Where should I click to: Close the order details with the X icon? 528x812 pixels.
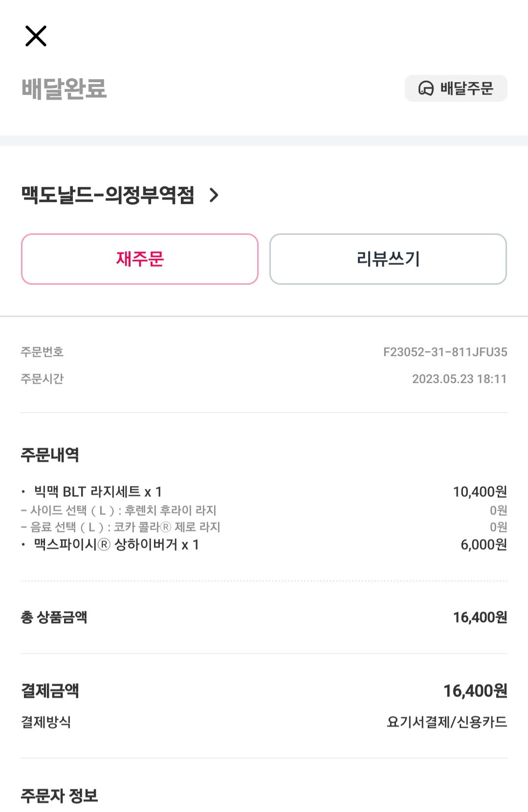[36, 36]
